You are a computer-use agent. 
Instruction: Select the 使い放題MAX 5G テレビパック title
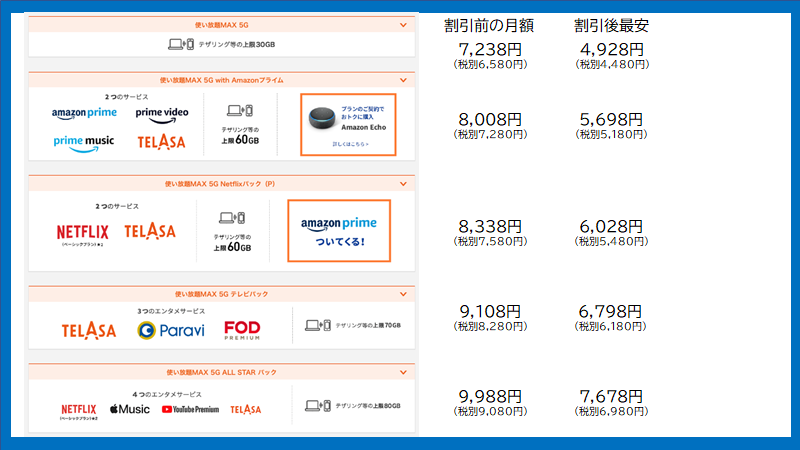tap(221, 294)
